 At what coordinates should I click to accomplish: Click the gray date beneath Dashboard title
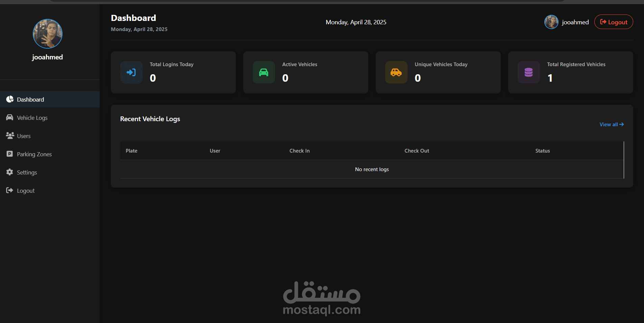point(139,29)
